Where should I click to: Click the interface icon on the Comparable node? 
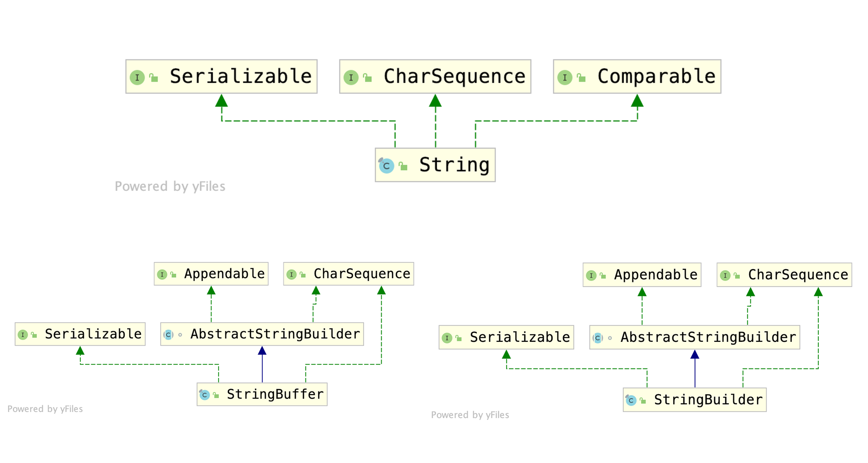[x=564, y=78]
